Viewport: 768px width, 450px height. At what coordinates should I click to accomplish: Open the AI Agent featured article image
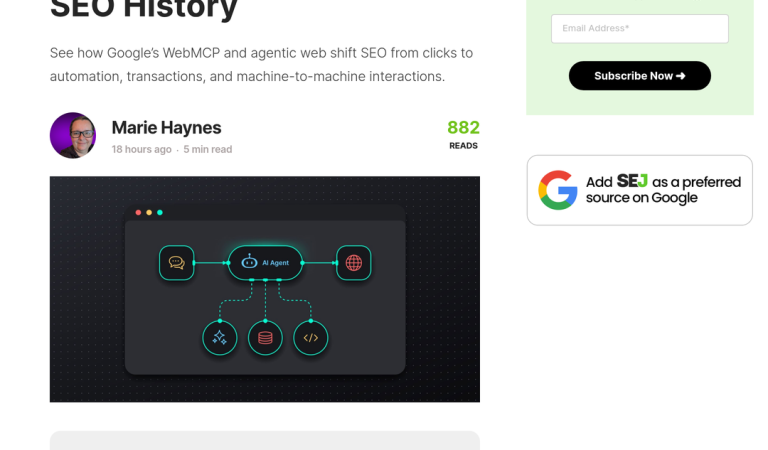tap(264, 289)
